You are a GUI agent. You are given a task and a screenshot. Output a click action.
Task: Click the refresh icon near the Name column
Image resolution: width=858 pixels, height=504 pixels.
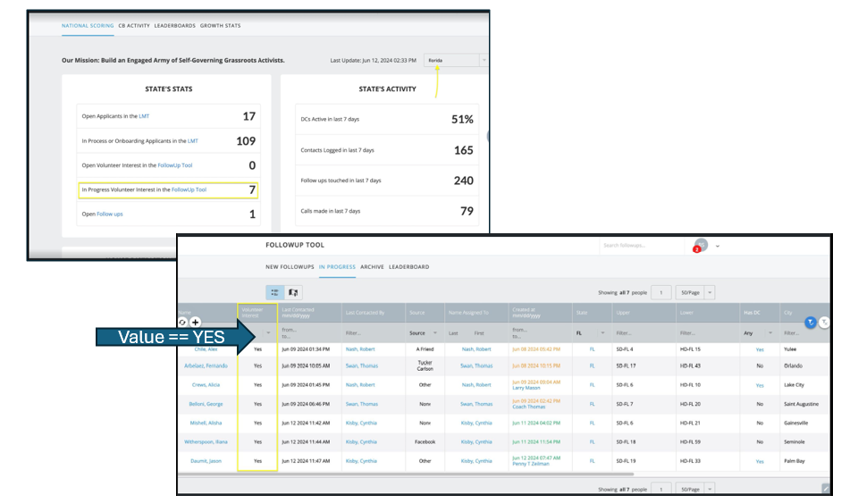click(x=183, y=322)
